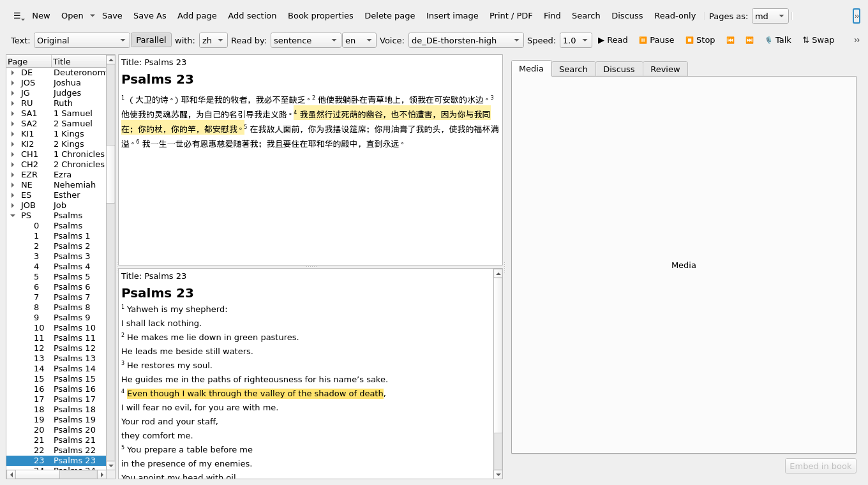Change Speed 1.0 dropdown
This screenshot has height=485, width=868.
tap(576, 40)
